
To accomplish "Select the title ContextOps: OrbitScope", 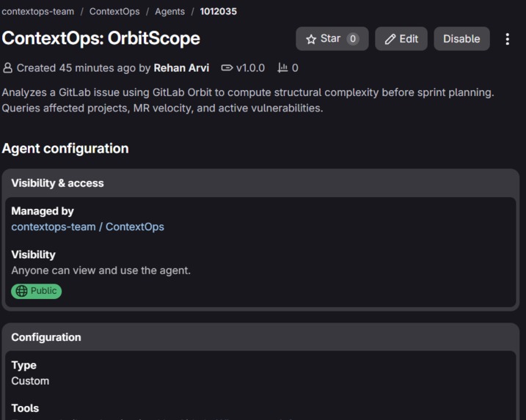I will pyautogui.click(x=101, y=38).
